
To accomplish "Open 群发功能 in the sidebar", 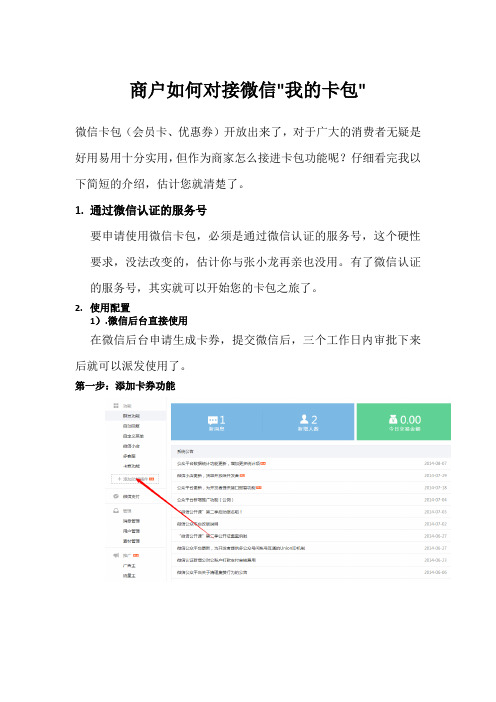I will coord(131,416).
